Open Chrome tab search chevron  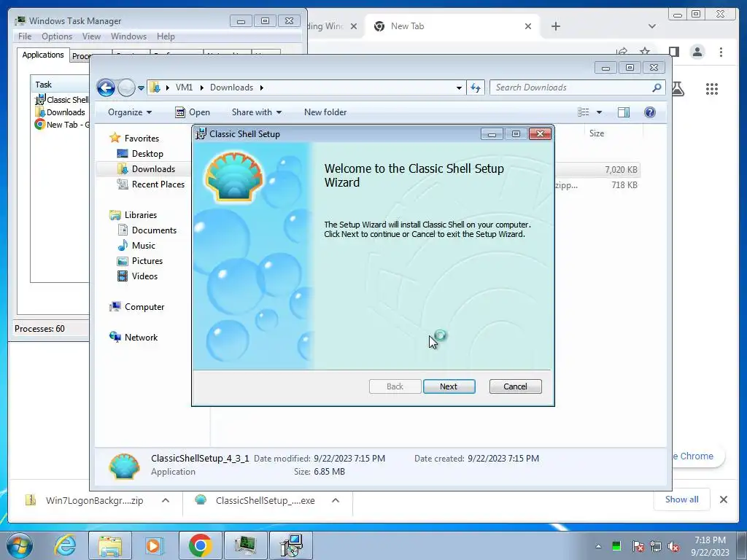651,27
